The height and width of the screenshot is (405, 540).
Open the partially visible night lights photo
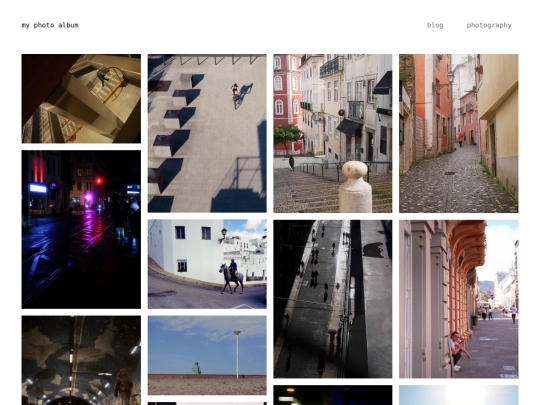[333, 395]
